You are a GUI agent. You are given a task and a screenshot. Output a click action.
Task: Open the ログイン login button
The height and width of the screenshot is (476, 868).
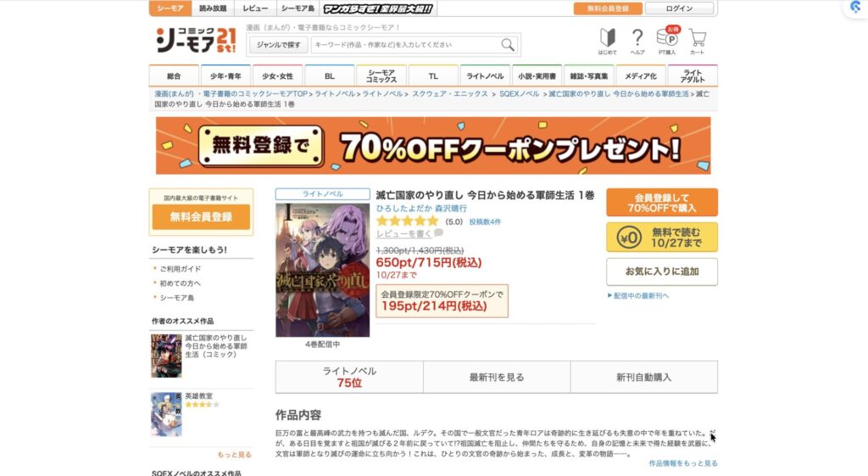coord(679,8)
